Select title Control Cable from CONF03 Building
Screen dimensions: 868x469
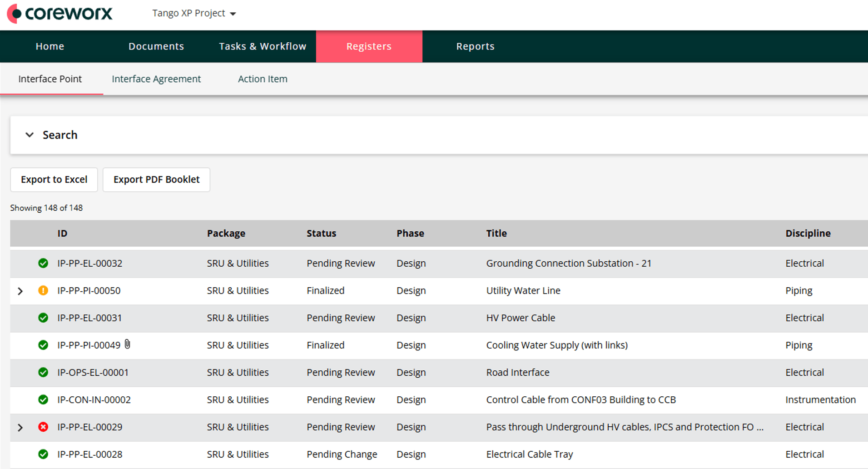(x=581, y=399)
